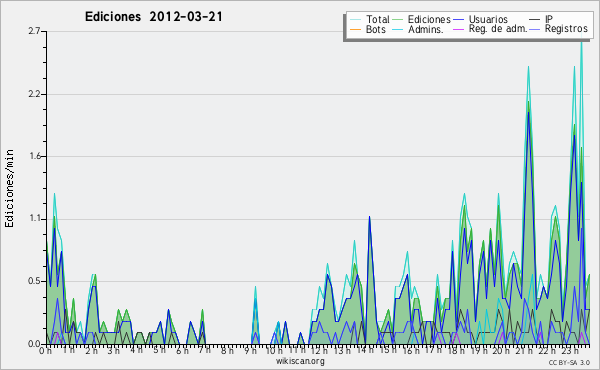
Task: Click the 2.2 y-axis value
Action: point(34,94)
